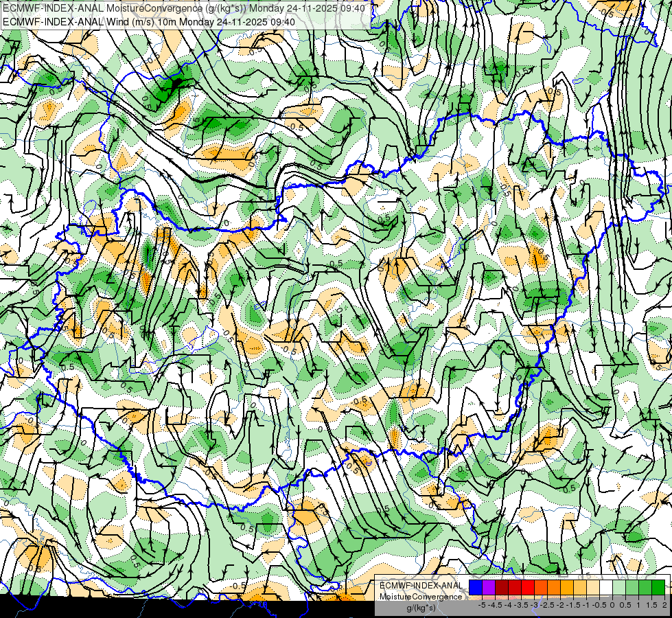672x618 pixels.
Task: Click the legend tick value -5
Action: point(482,605)
